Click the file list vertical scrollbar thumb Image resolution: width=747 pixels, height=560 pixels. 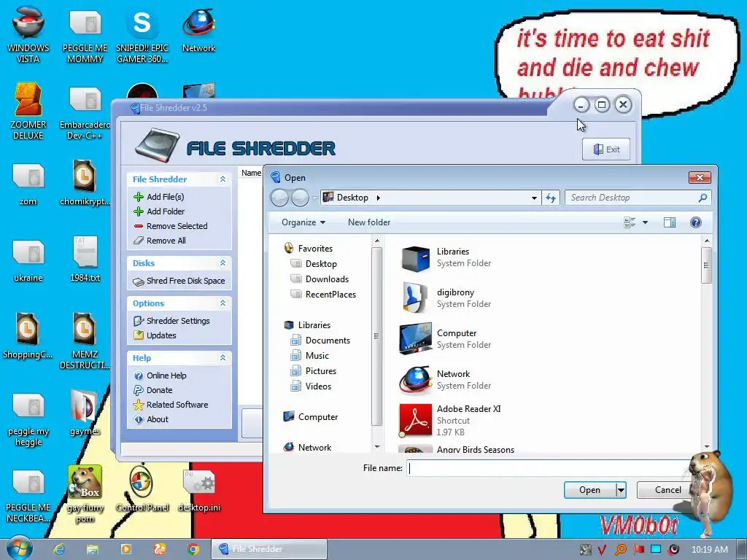(706, 265)
